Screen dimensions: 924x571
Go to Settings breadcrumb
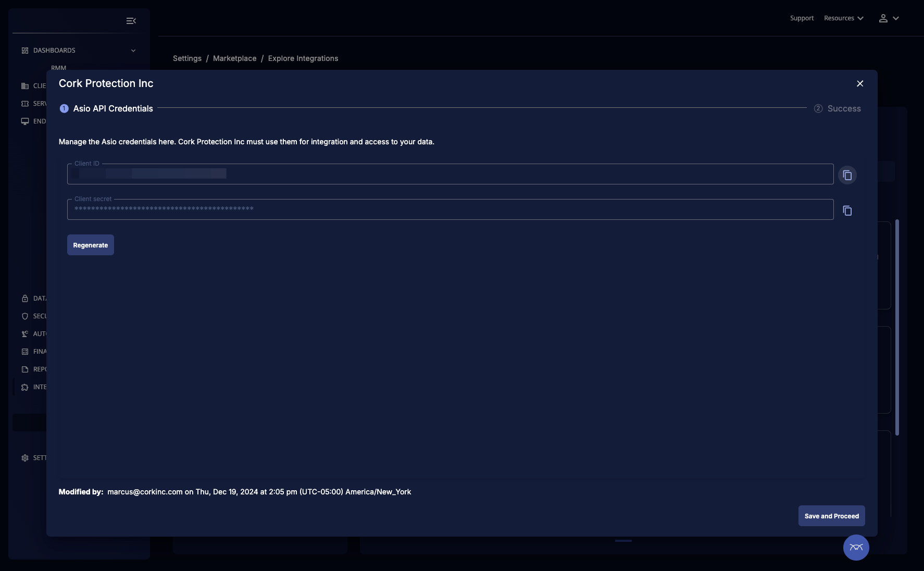[187, 58]
